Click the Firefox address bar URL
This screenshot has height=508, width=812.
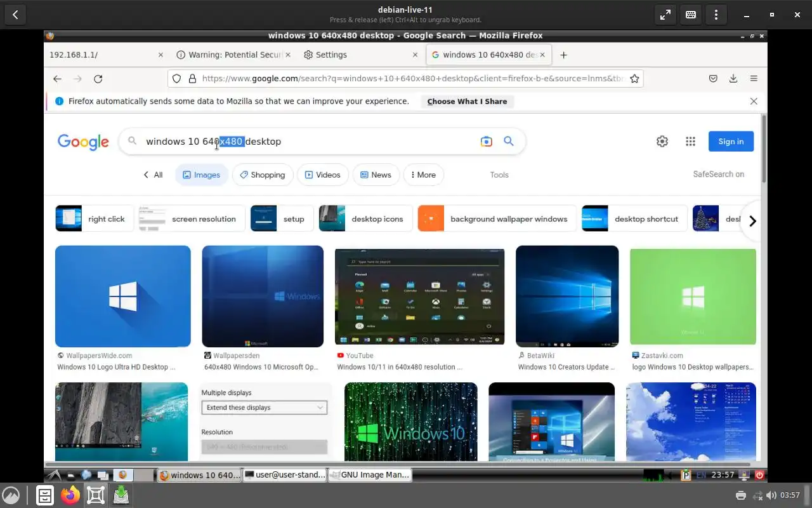tap(412, 79)
